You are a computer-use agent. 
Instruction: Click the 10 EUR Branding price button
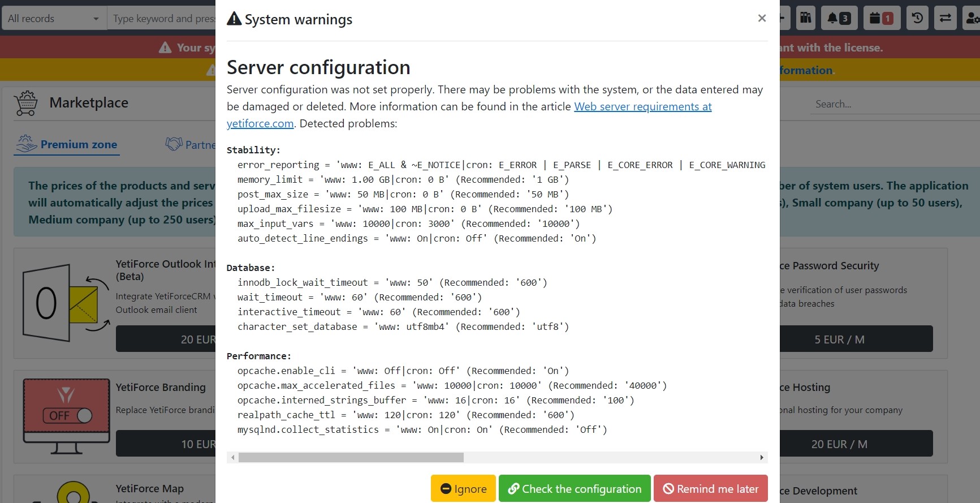tap(166, 444)
